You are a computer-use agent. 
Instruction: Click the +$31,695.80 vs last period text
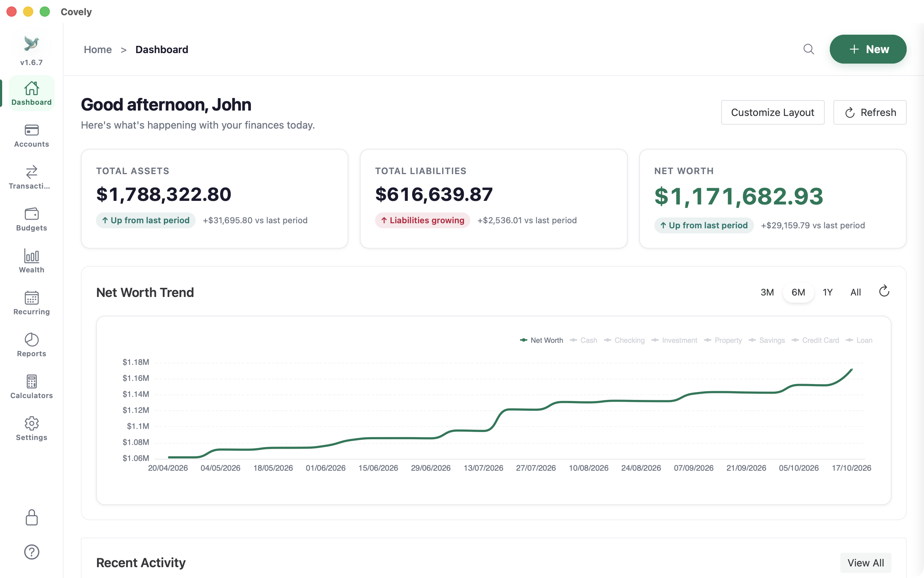pos(255,220)
